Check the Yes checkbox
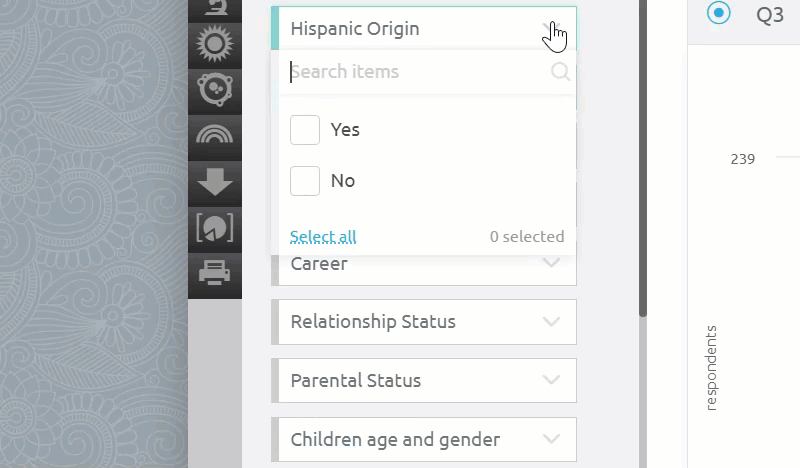The image size is (800, 468). tap(305, 130)
